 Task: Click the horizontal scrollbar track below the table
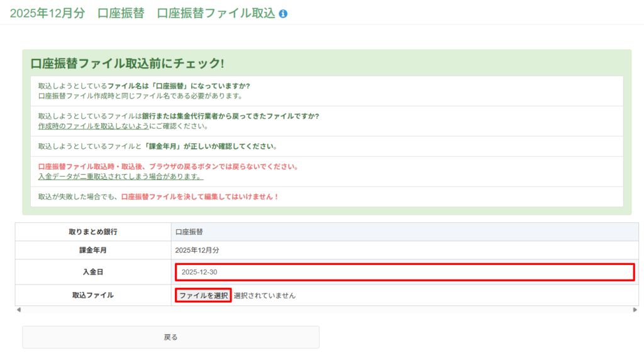point(327,310)
